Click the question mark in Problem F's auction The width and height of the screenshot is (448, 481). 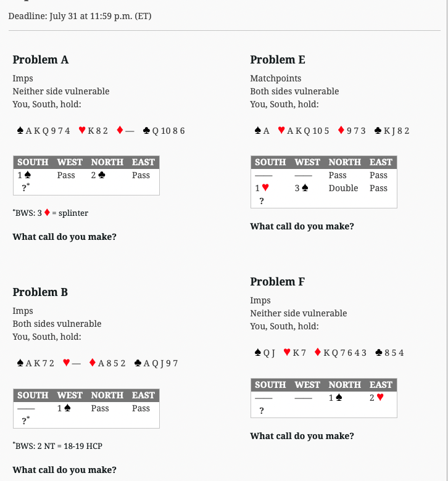[261, 411]
